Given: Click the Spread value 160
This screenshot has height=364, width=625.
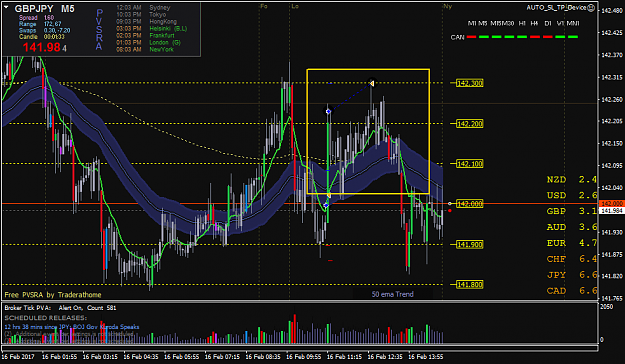Looking at the screenshot, I should coord(49,18).
